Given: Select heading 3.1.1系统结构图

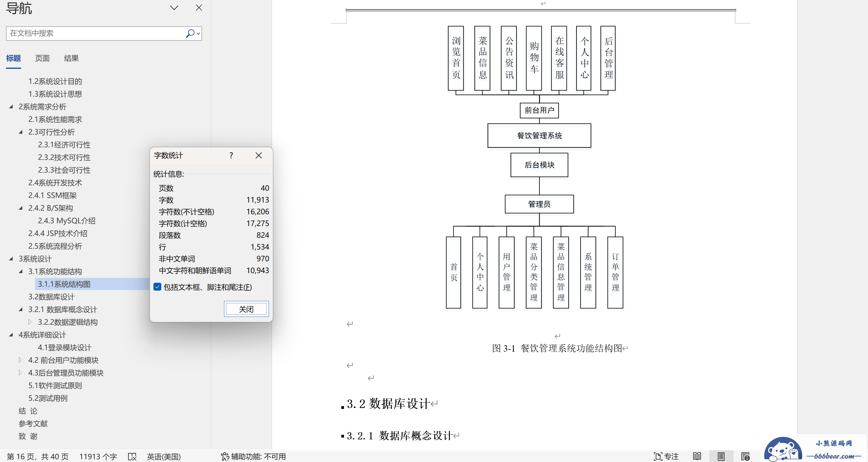Looking at the screenshot, I should click(x=64, y=284).
